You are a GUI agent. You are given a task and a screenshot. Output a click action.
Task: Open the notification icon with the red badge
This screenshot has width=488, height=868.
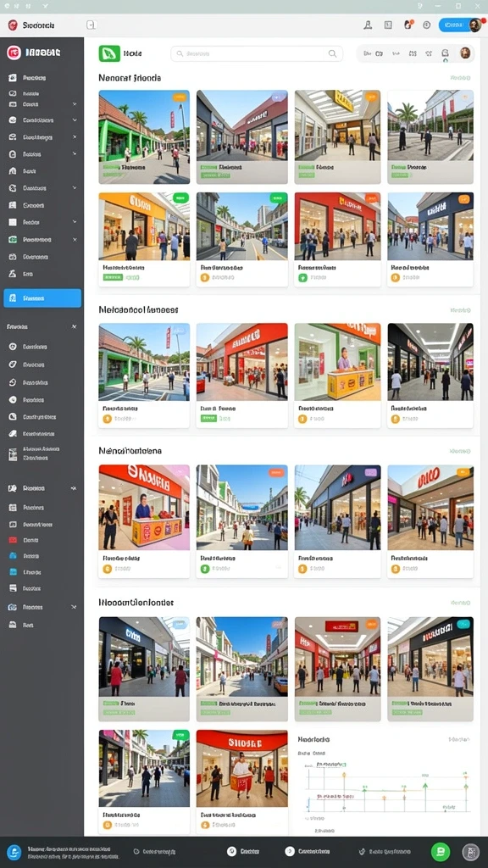408,25
